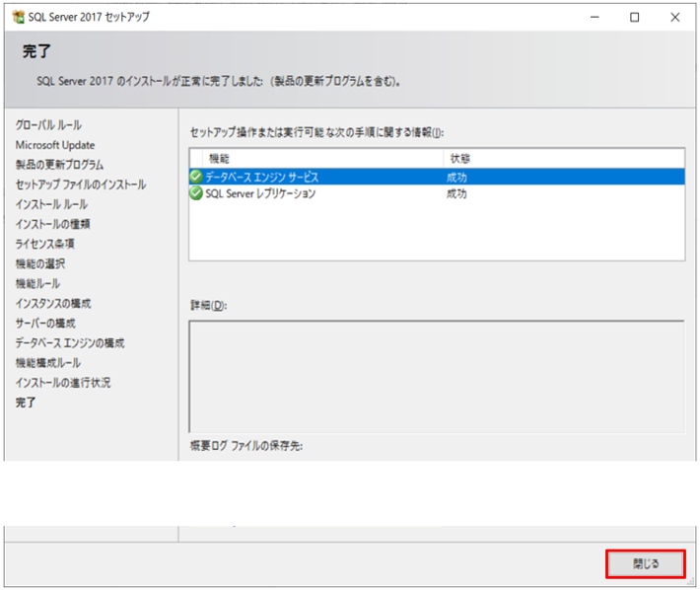Click グローバル ルール step in sidebar
Screen dimensions: 700x590
(48, 125)
